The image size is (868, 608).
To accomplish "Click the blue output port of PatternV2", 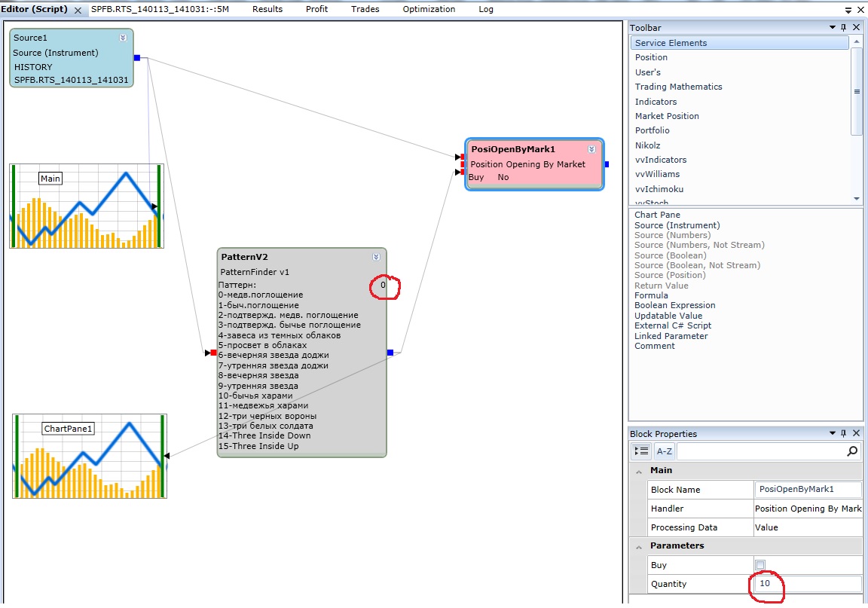I will 390,353.
